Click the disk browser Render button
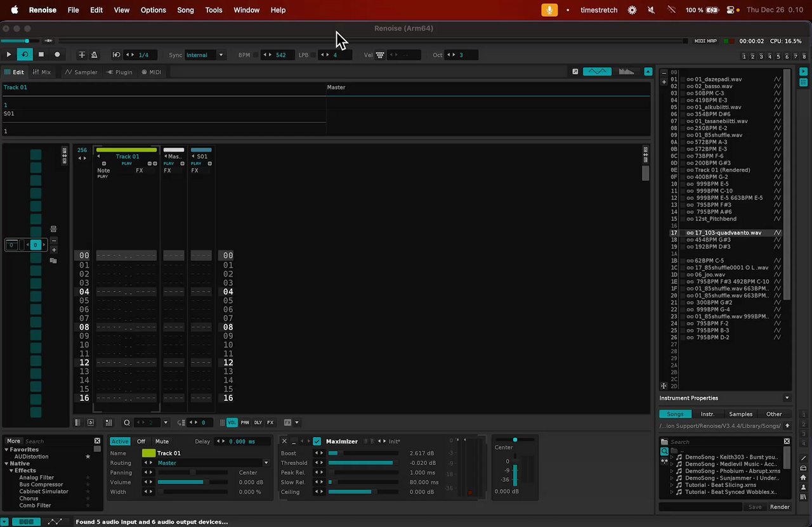 tap(780, 507)
